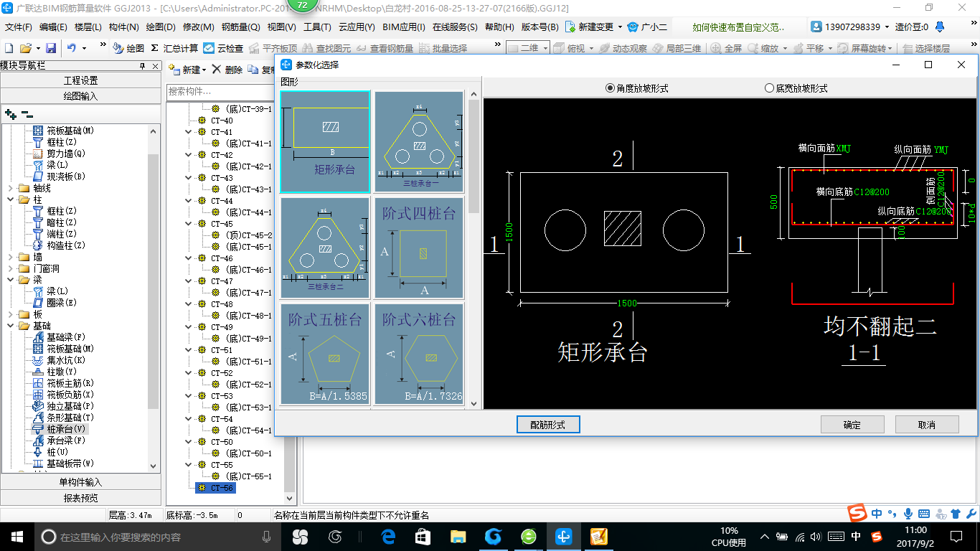Open the Windows Store taskbar icon
The width and height of the screenshot is (980, 551).
423,536
